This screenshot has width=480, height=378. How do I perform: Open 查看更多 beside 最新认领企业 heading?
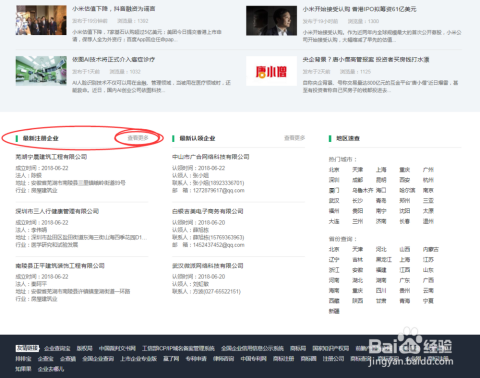pos(294,138)
